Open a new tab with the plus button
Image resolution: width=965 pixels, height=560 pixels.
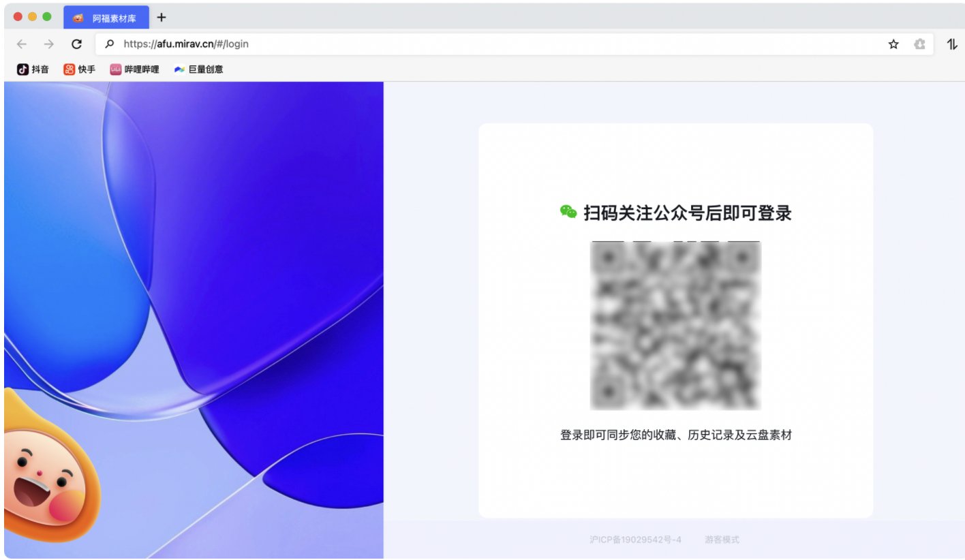point(160,18)
